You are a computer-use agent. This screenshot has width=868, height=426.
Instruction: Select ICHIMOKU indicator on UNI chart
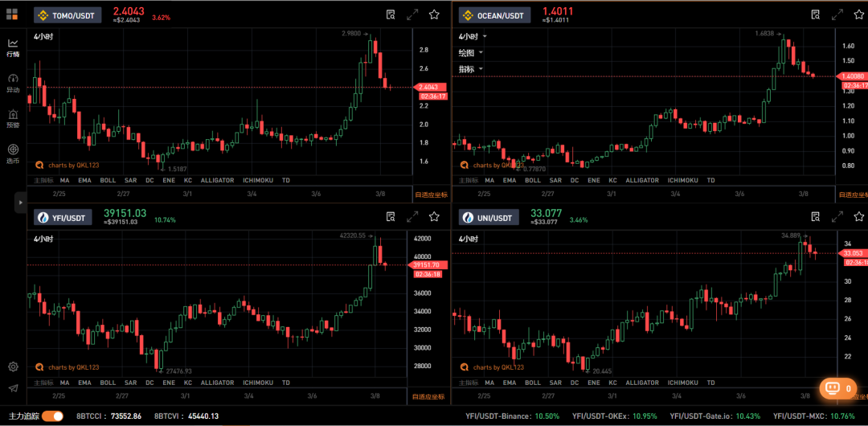tap(682, 383)
